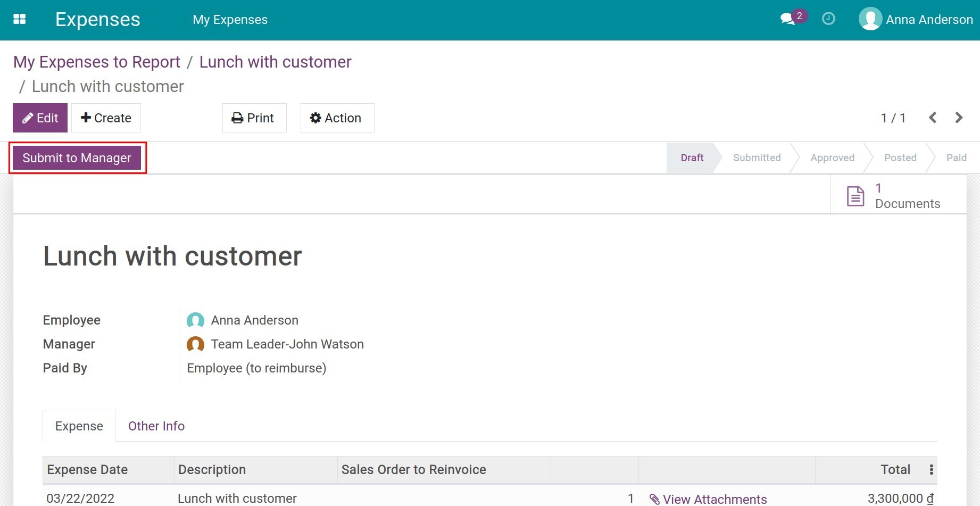
Task: Create a new expense report
Action: coord(106,118)
